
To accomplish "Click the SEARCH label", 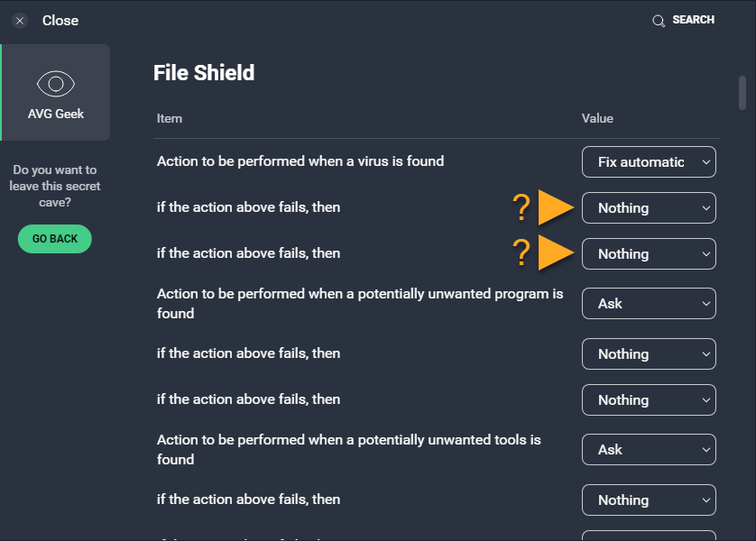I will point(693,20).
